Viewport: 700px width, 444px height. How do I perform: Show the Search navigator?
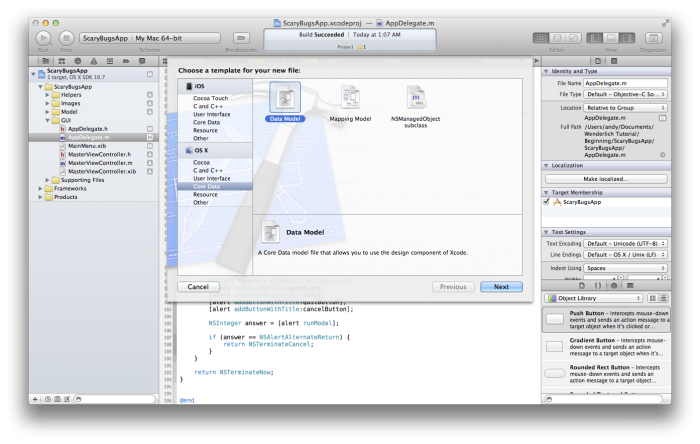[78, 61]
